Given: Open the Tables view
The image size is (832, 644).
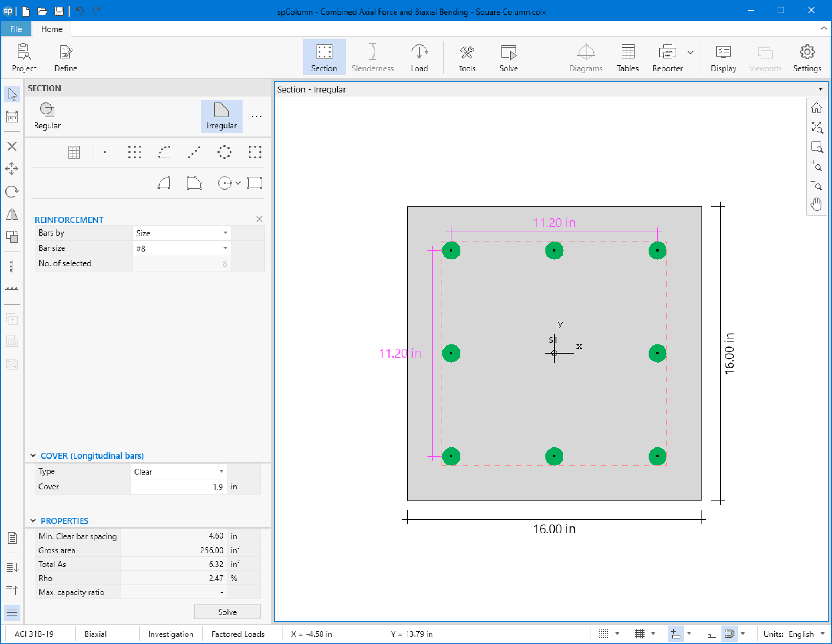Looking at the screenshot, I should pyautogui.click(x=628, y=58).
